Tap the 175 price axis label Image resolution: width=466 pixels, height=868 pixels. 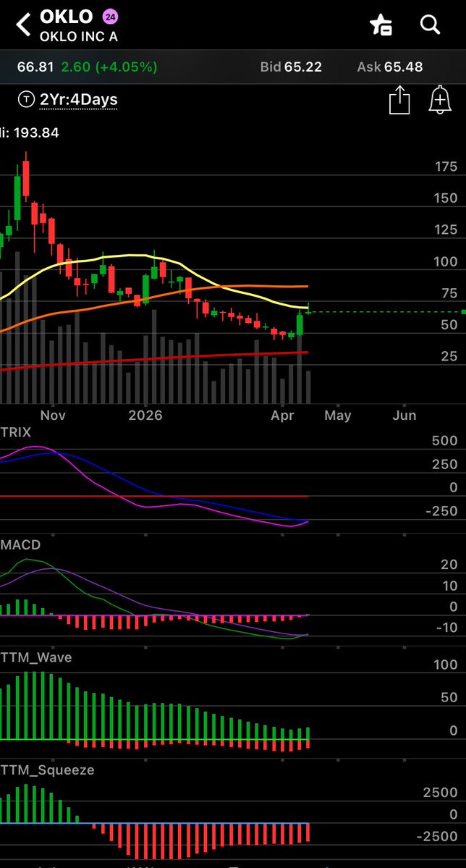tap(446, 167)
